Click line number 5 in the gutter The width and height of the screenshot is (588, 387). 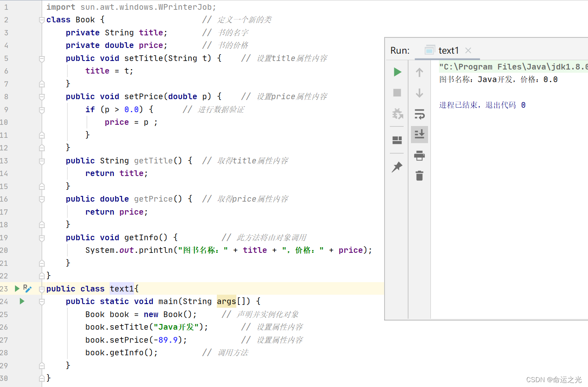(x=6, y=58)
